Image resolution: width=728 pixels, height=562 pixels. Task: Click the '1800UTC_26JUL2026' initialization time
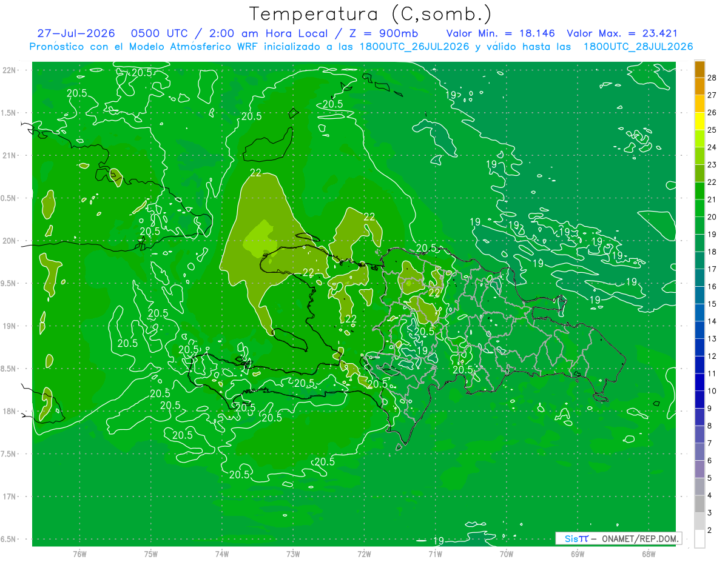tap(414, 47)
